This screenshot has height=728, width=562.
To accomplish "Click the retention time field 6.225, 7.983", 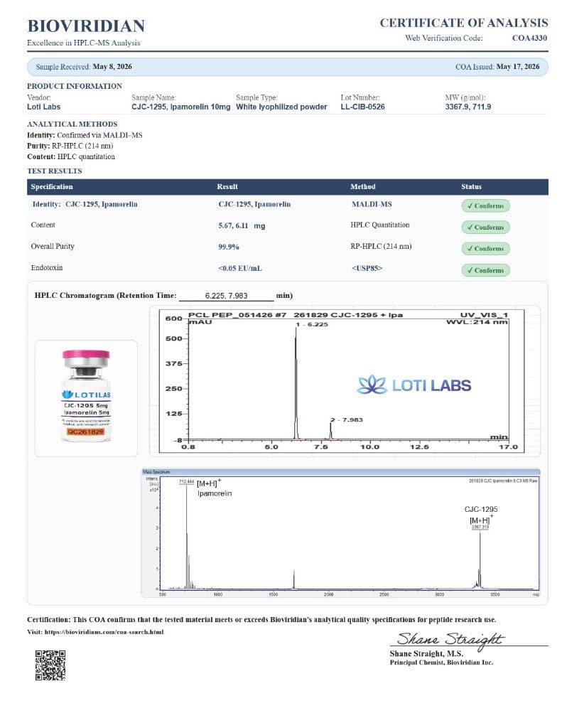I will point(227,295).
